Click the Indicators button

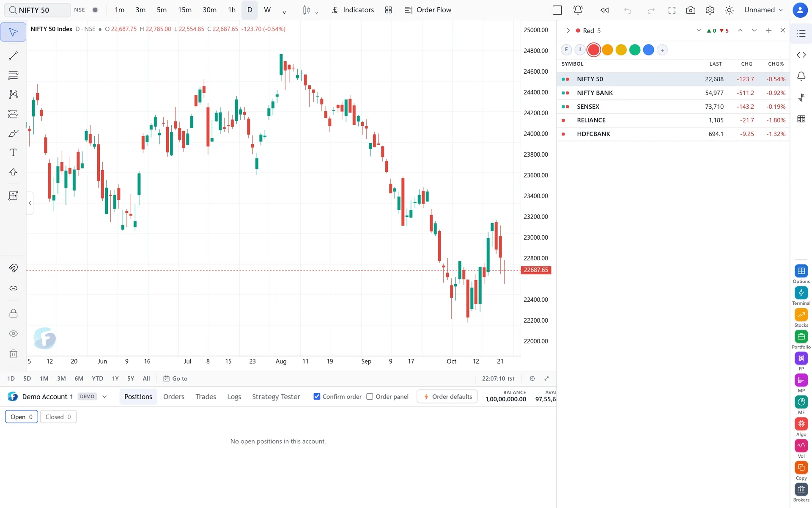coord(353,10)
